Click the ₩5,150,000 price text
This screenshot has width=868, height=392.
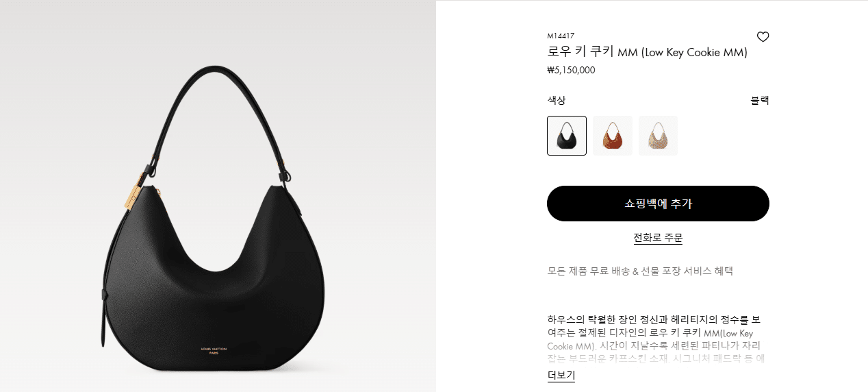point(571,70)
